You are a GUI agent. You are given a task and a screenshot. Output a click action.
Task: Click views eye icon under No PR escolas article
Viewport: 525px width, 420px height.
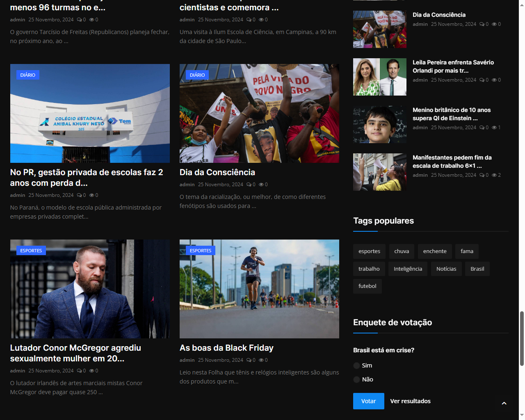click(x=91, y=195)
